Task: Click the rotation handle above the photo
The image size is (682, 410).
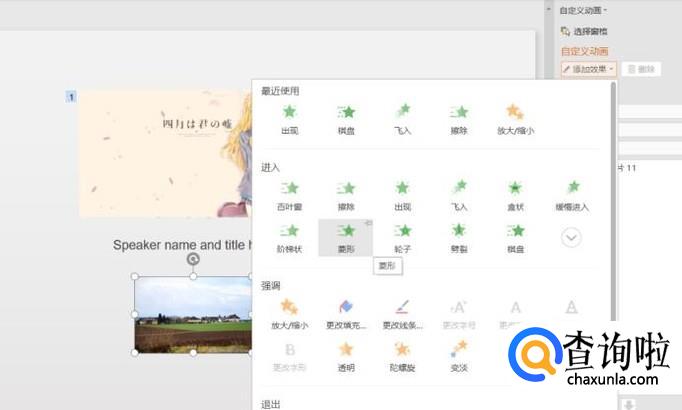Action: 193,259
